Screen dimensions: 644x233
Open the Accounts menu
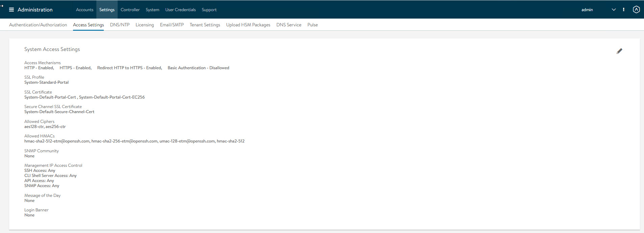coord(85,10)
